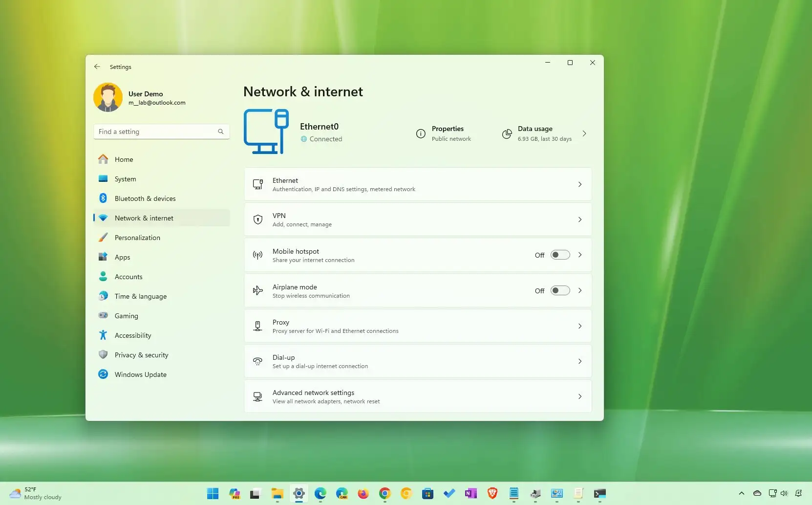Image resolution: width=812 pixels, height=505 pixels.
Task: Select Network & internet in the sidebar
Action: click(x=161, y=218)
